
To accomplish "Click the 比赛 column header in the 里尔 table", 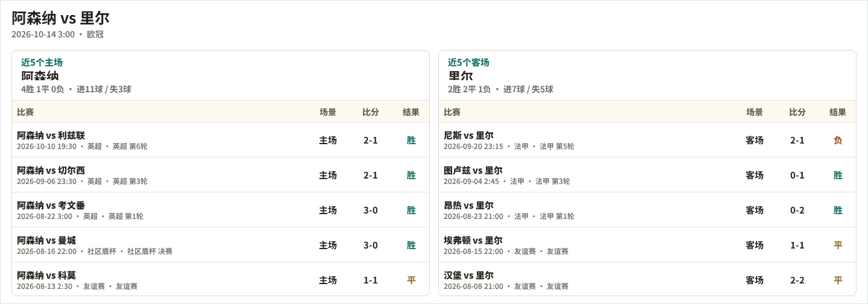I will pyautogui.click(x=452, y=112).
